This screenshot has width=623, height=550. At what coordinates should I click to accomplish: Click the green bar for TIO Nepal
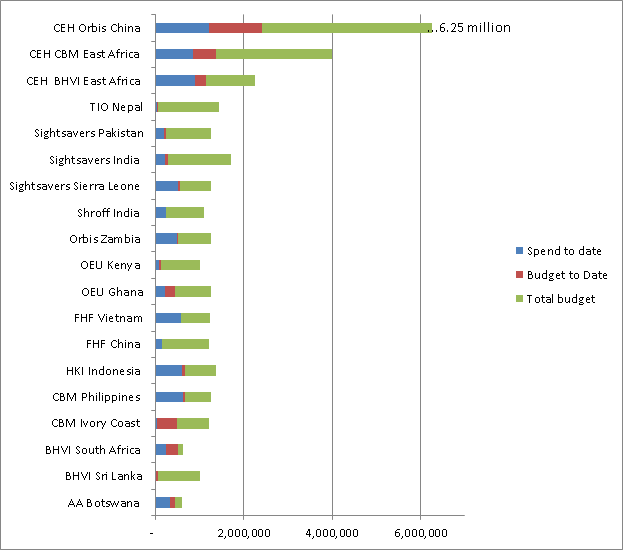[188, 107]
